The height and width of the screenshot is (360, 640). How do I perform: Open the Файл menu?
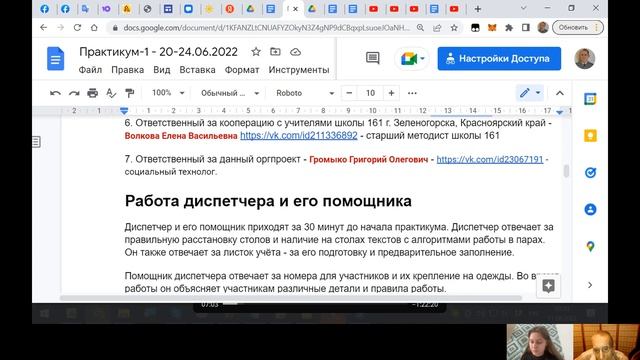click(x=90, y=70)
